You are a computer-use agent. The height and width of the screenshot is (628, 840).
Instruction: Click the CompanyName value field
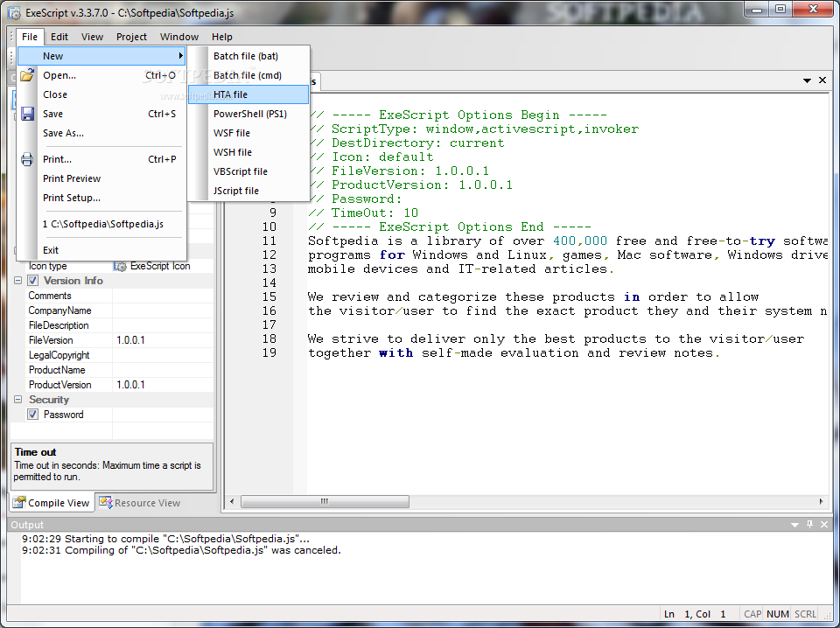(x=163, y=311)
